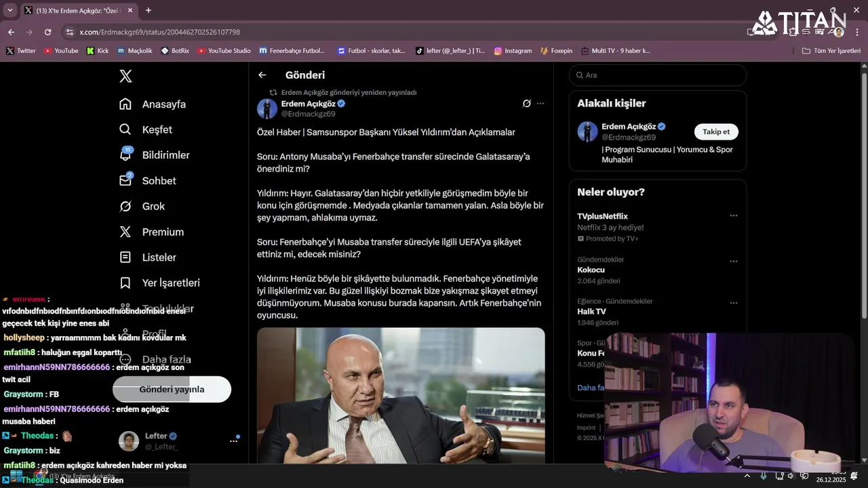Viewport: 868px width, 488px height.
Task: Open new browser tab
Action: pos(149,10)
